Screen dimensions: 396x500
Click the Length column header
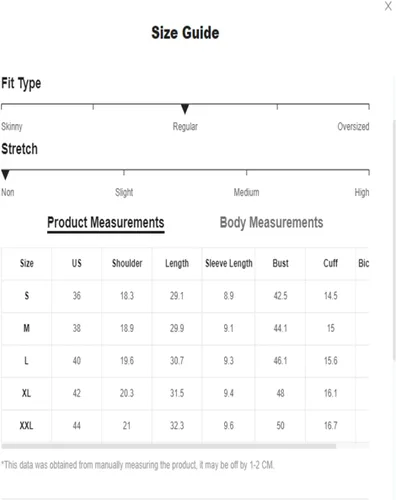[177, 263]
